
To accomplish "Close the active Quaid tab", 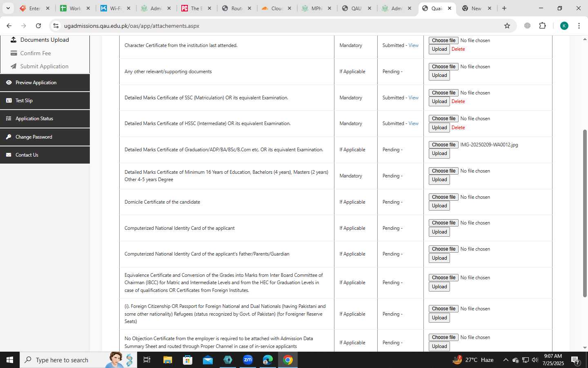I will 450,8.
